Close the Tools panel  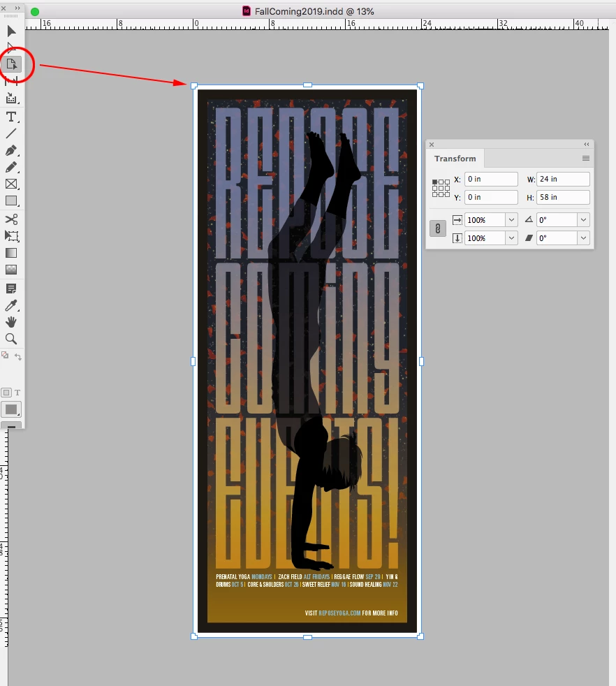coord(4,8)
